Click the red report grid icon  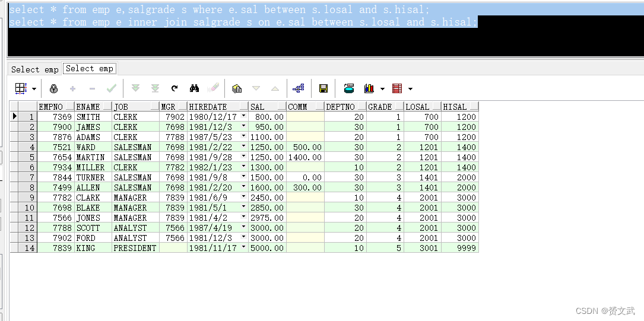tap(397, 88)
